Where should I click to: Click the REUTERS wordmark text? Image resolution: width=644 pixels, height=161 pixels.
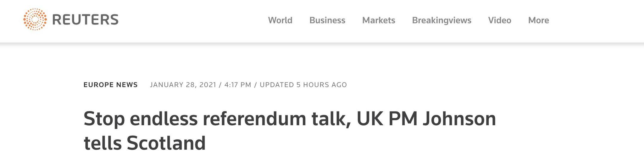click(85, 20)
